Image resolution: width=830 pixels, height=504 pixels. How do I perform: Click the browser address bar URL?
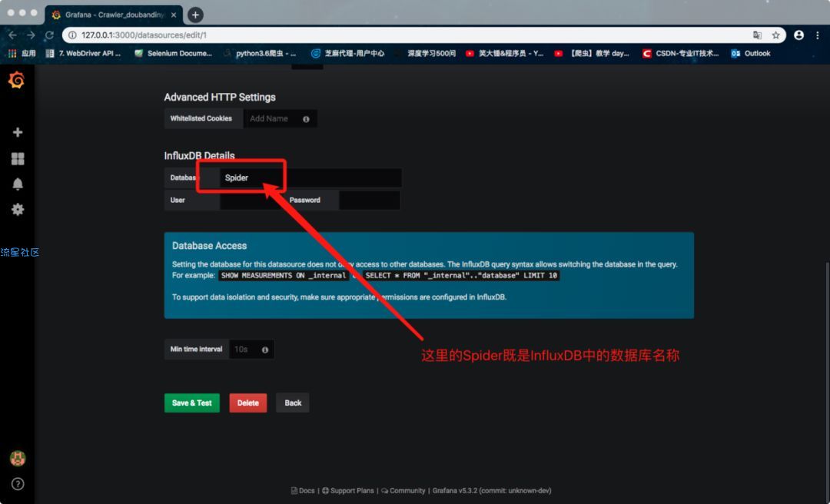coord(144,35)
